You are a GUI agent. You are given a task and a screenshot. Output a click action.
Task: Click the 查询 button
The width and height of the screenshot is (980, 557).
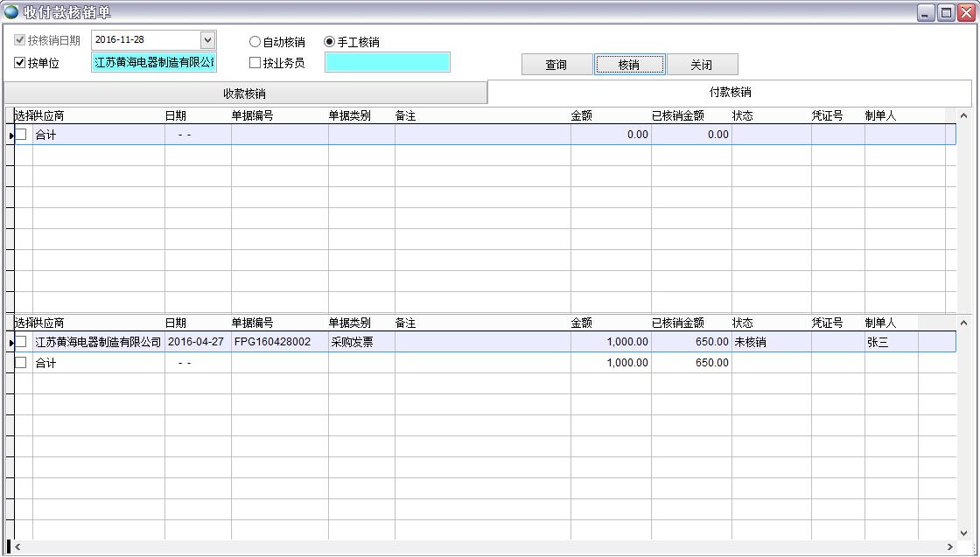click(556, 64)
